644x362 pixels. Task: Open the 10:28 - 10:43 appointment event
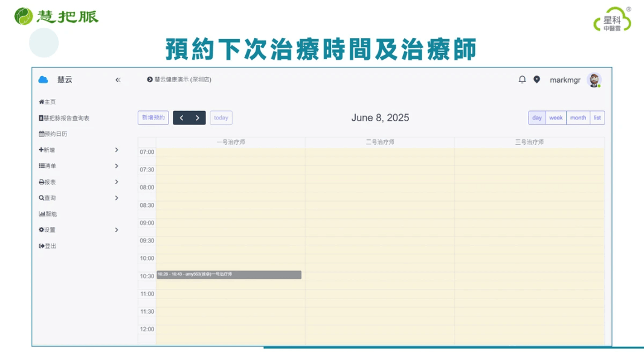[x=229, y=275]
